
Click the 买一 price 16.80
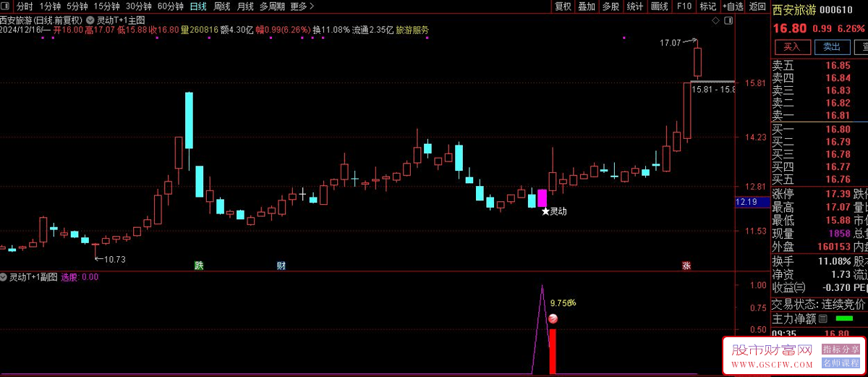point(838,129)
